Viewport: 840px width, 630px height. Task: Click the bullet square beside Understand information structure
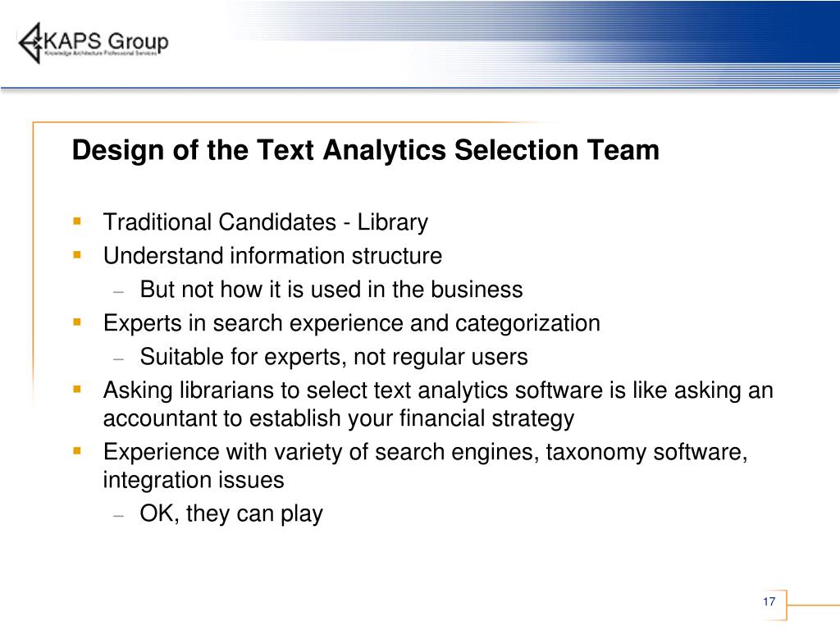click(77, 254)
